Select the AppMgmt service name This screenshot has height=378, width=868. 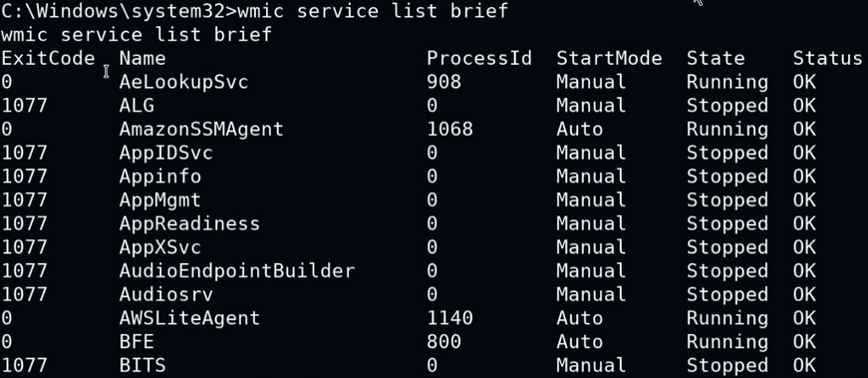160,200
